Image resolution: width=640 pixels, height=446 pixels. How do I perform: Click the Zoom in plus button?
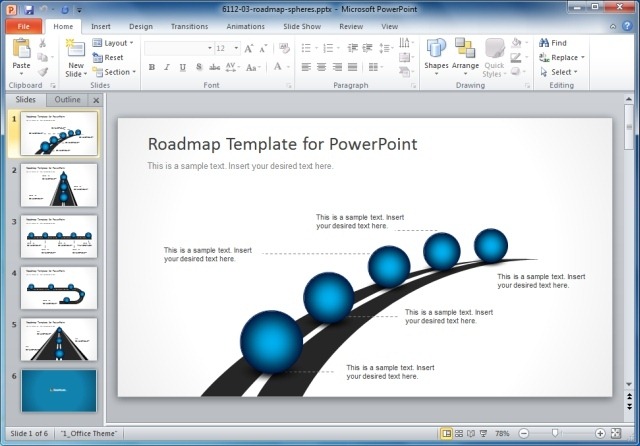point(600,433)
